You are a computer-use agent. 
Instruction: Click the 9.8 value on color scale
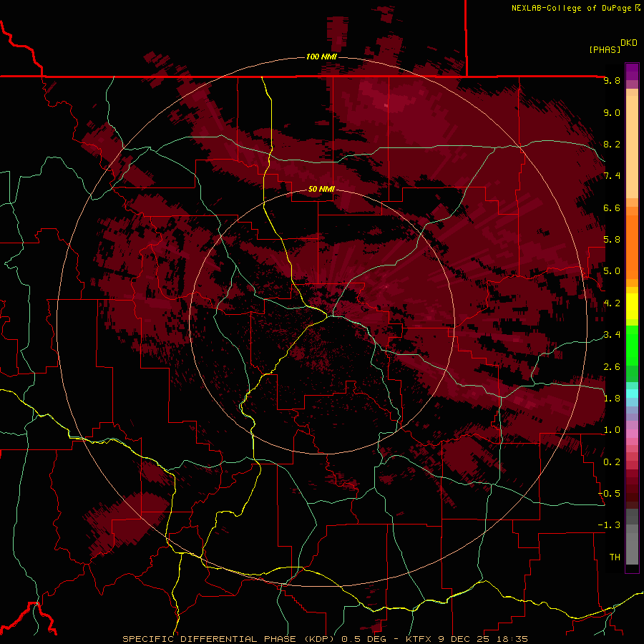pyautogui.click(x=612, y=80)
